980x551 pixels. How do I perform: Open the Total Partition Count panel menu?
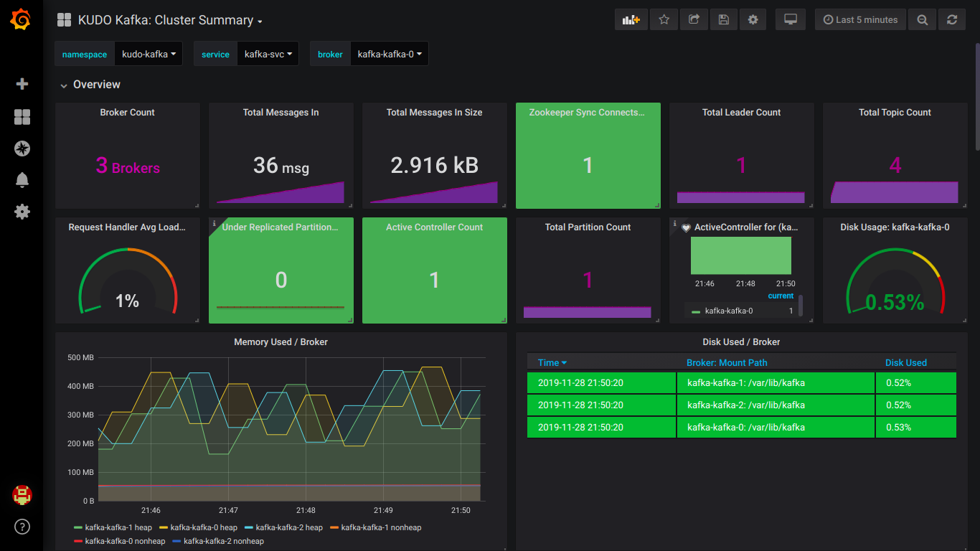(x=588, y=227)
